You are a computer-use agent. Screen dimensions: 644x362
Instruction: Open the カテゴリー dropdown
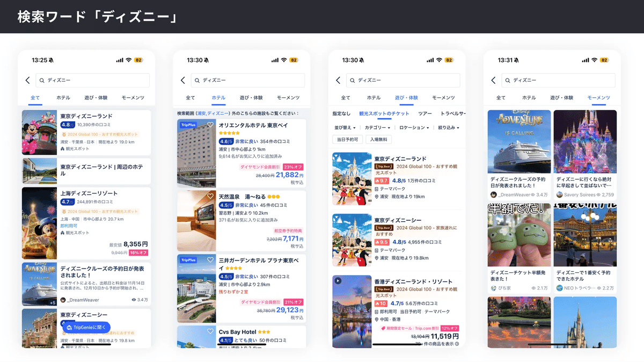tap(378, 127)
